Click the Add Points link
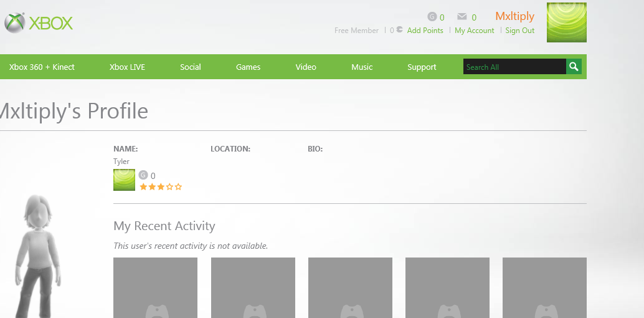644x318 pixels. [425, 31]
